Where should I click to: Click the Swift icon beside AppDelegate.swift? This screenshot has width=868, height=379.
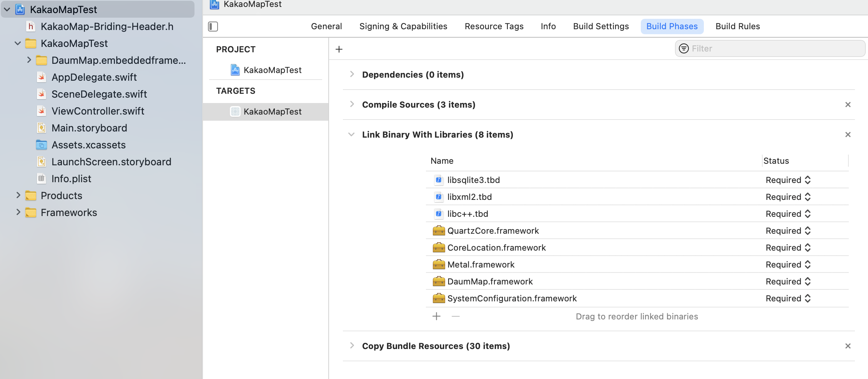(x=42, y=77)
